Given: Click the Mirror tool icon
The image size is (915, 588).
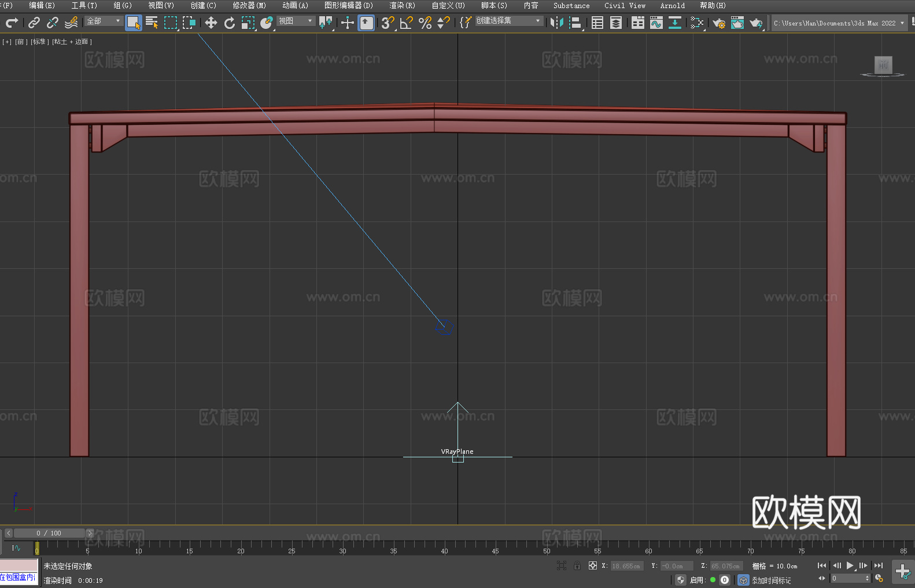Looking at the screenshot, I should [x=557, y=23].
